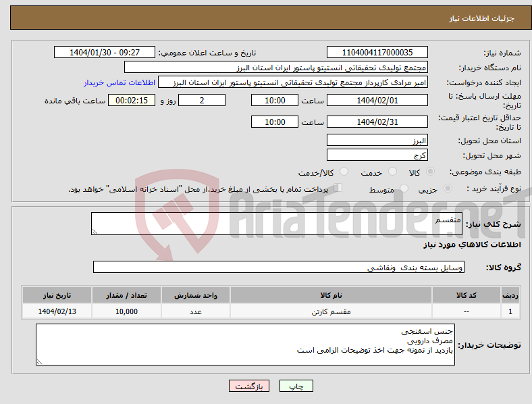The height and width of the screenshot is (404, 532).
Task: Click the شماره نیاز field 1104004117000035
Action: tap(377, 52)
